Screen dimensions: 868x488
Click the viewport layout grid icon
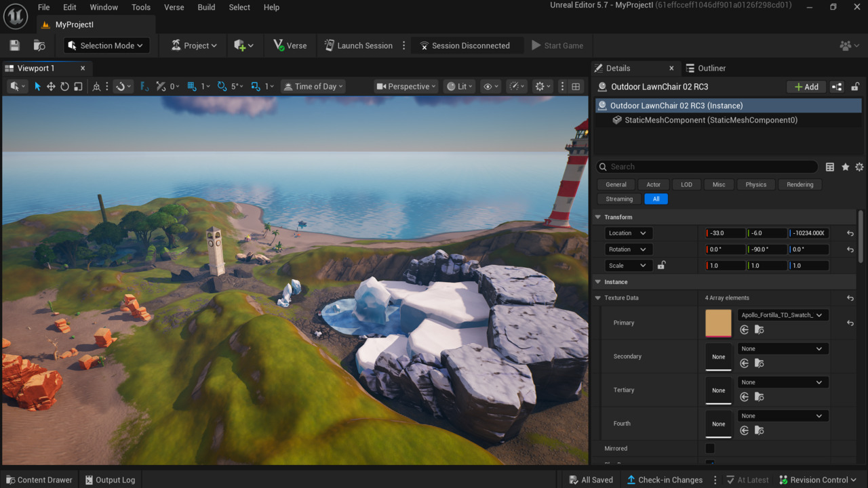click(576, 86)
